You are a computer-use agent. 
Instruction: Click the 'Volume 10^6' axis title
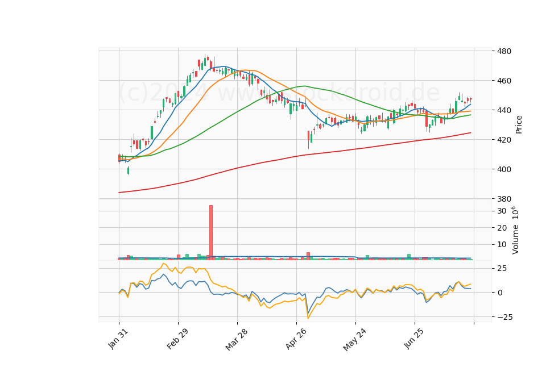point(515,230)
